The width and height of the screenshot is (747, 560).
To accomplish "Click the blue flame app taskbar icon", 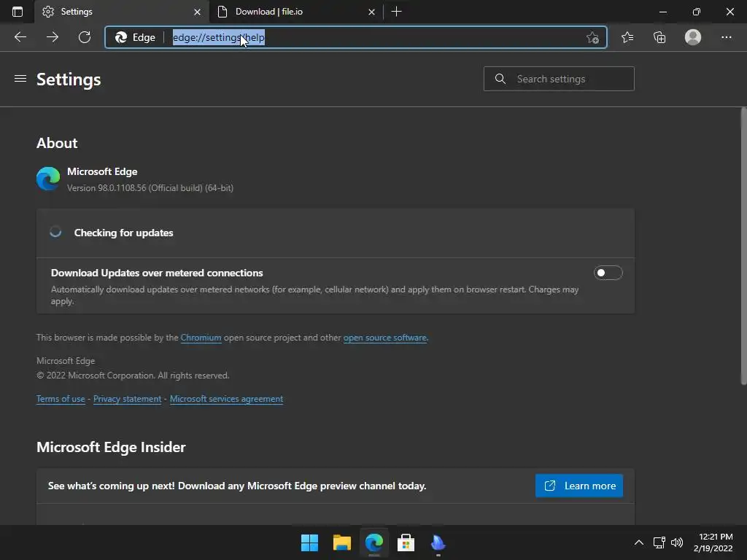I will [438, 542].
